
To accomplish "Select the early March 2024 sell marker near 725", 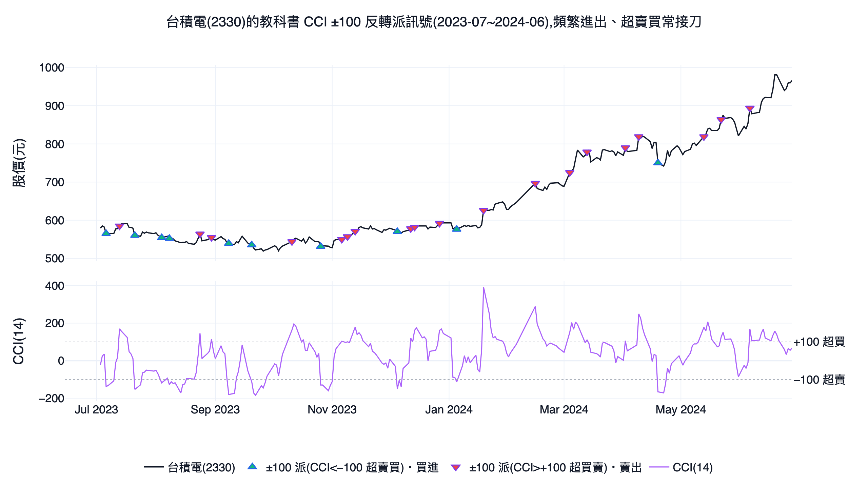I will tap(570, 173).
